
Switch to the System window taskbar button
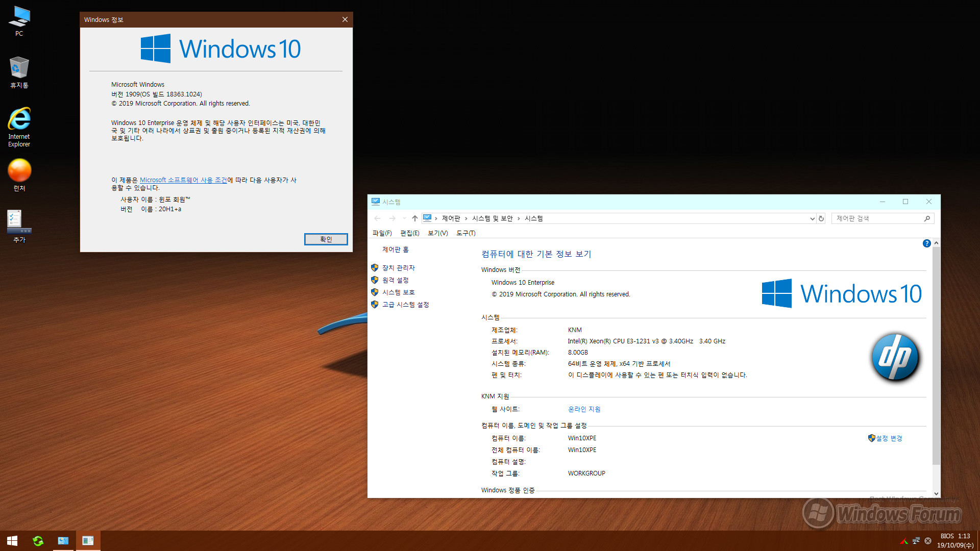pos(63,541)
